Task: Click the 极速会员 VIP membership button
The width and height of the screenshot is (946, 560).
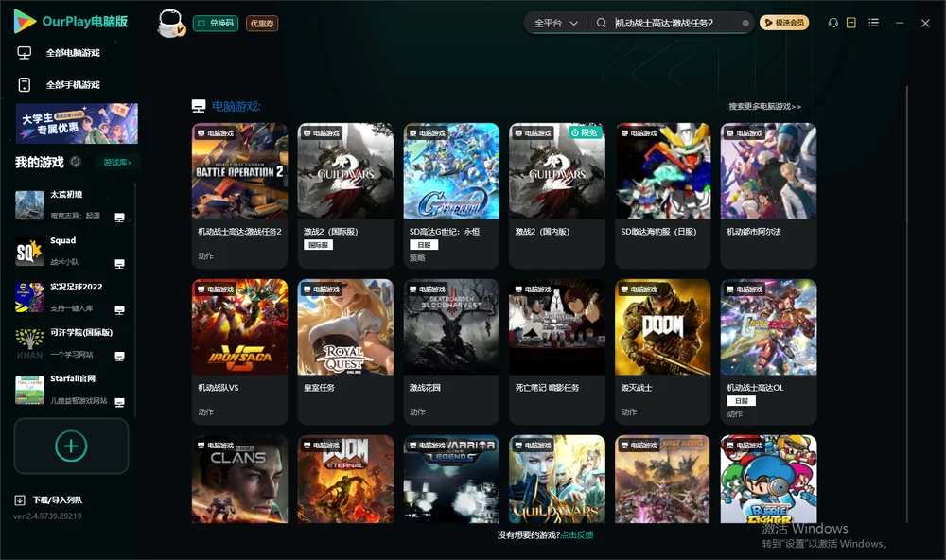Action: point(784,23)
